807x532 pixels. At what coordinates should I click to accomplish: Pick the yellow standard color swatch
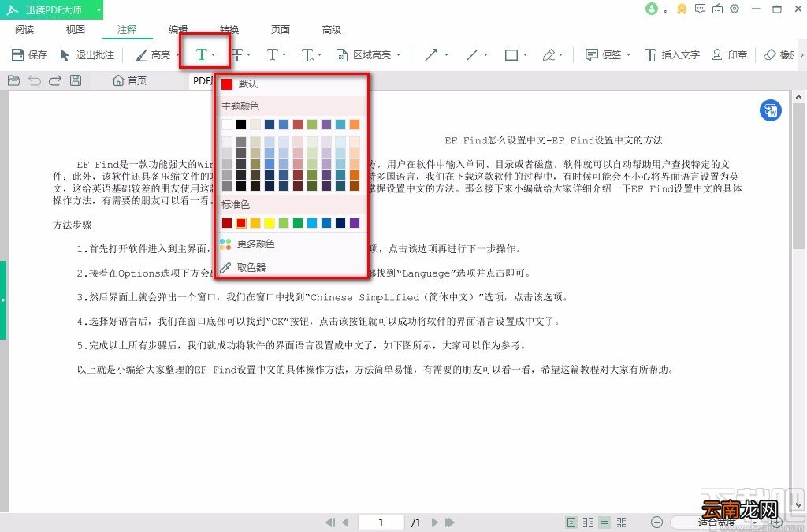click(270, 223)
